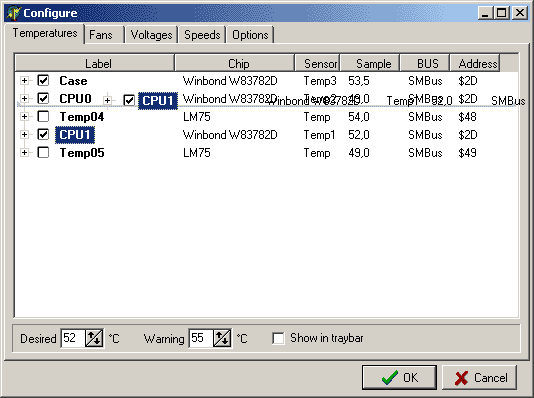Uncheck the Case temperature checkbox

tap(43, 80)
